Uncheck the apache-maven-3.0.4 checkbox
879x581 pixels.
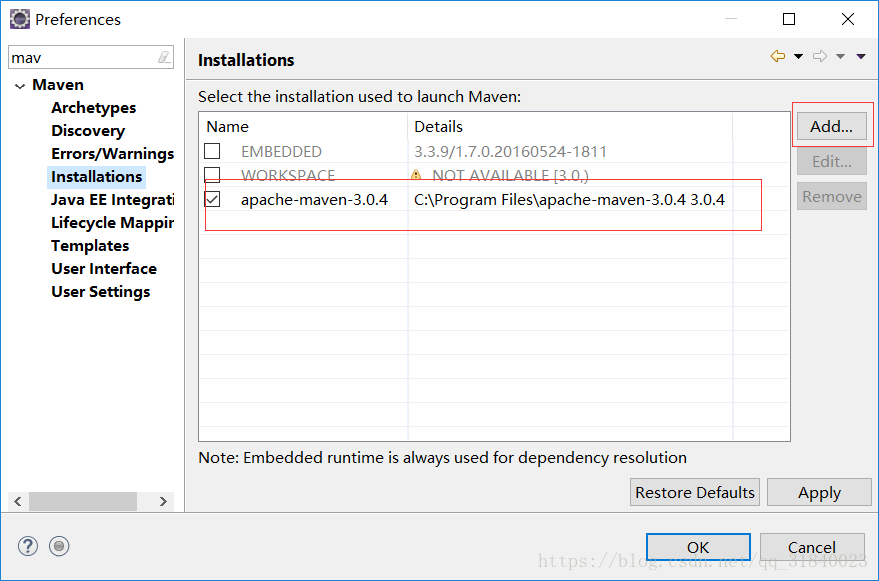point(212,199)
